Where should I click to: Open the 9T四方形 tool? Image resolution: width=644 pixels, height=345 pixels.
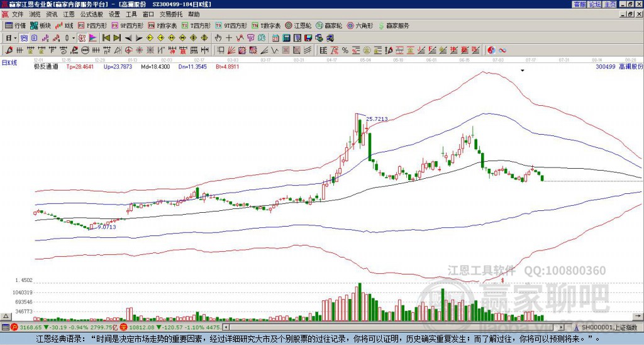[x=231, y=25]
